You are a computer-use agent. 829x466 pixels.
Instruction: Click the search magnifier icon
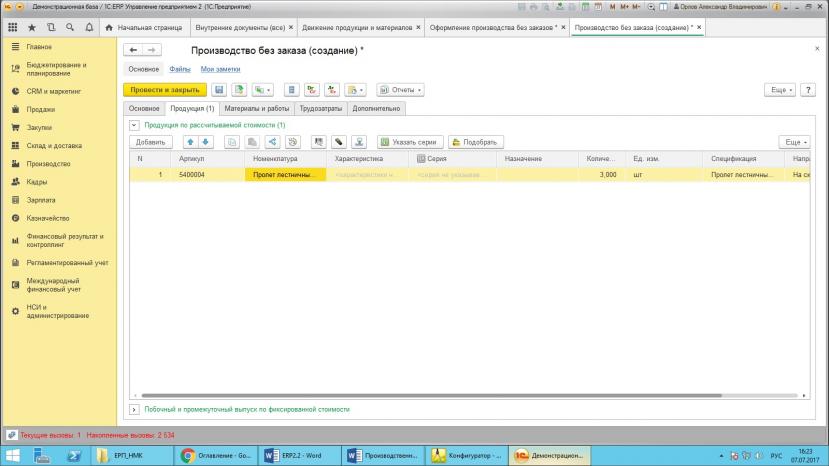71,28
